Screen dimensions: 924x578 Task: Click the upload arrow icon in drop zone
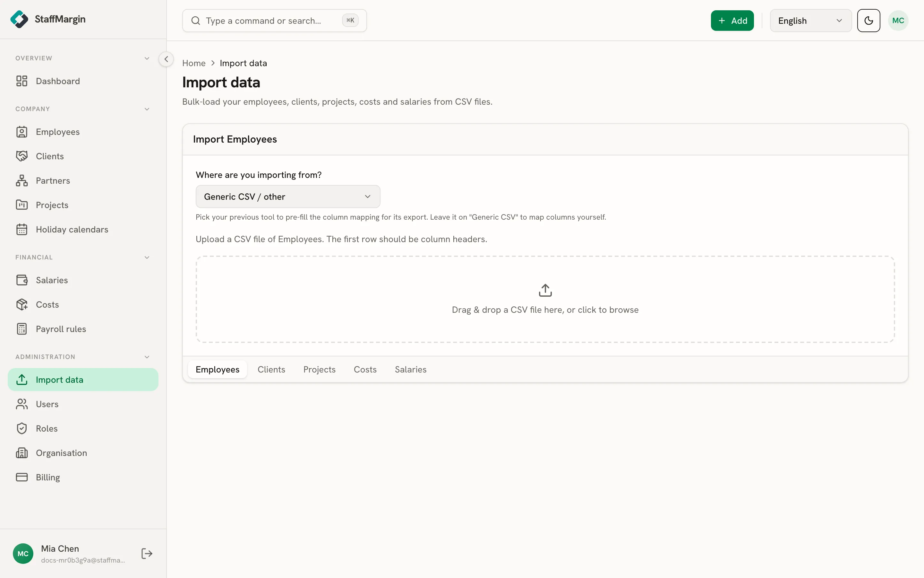tap(545, 290)
